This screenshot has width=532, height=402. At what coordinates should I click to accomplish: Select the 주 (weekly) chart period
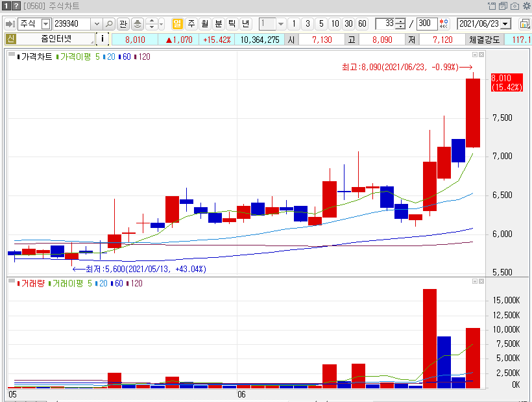pyautogui.click(x=191, y=24)
